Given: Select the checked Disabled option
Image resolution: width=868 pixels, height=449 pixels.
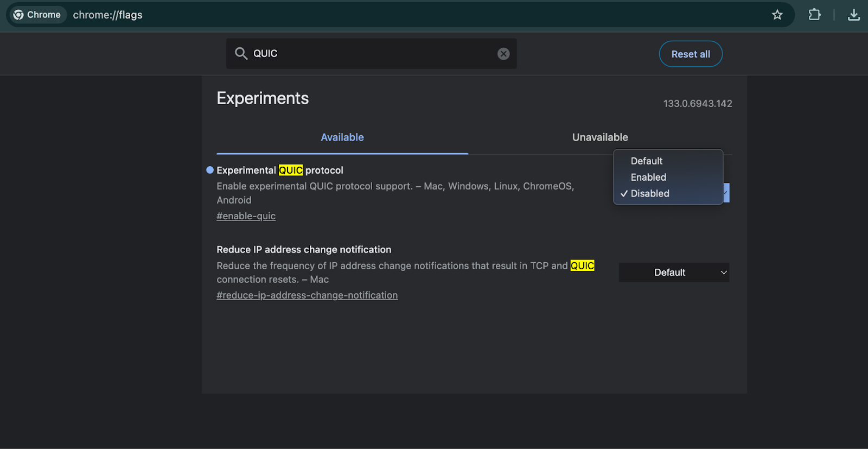Looking at the screenshot, I should tap(649, 194).
